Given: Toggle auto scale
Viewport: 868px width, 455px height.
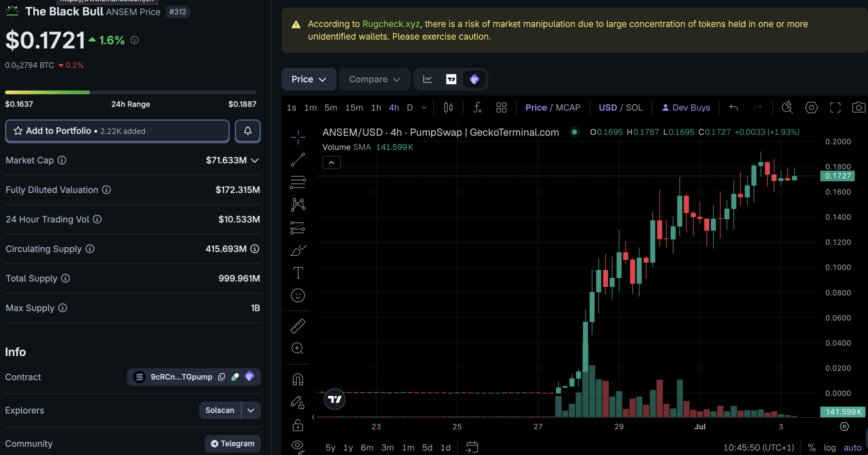Looking at the screenshot, I should [852, 448].
